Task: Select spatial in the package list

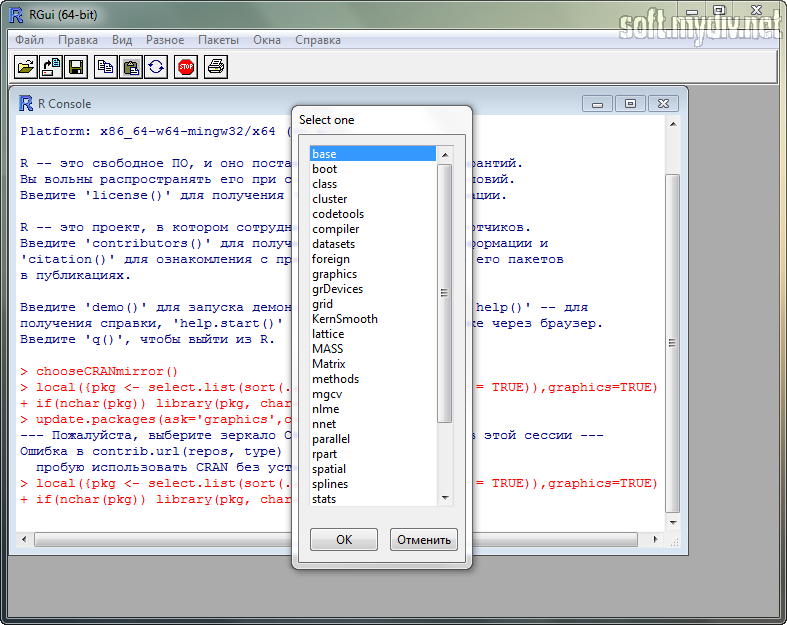Action: pos(373,469)
